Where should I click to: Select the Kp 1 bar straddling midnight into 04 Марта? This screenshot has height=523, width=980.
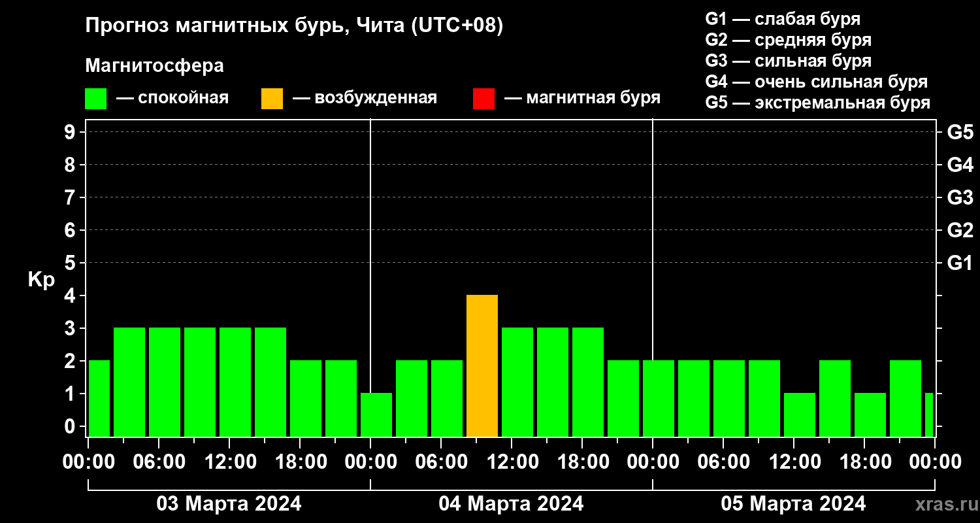pyautogui.click(x=376, y=415)
